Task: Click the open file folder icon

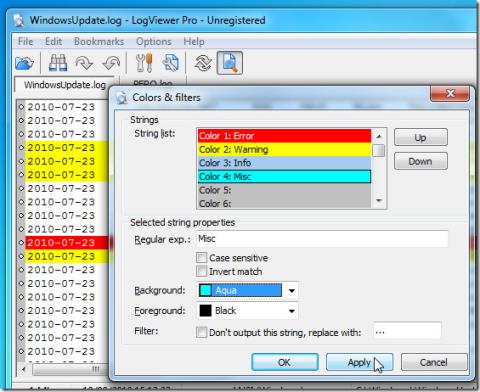Action: coord(25,63)
